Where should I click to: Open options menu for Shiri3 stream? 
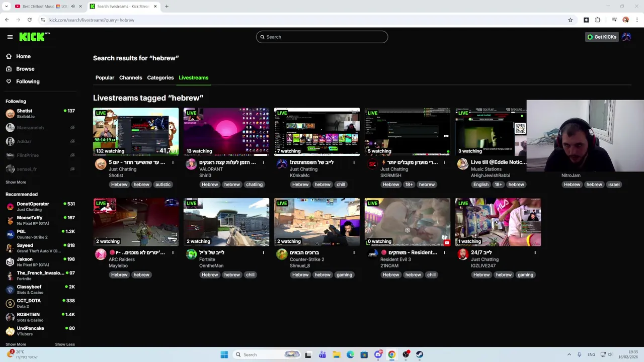263,162
